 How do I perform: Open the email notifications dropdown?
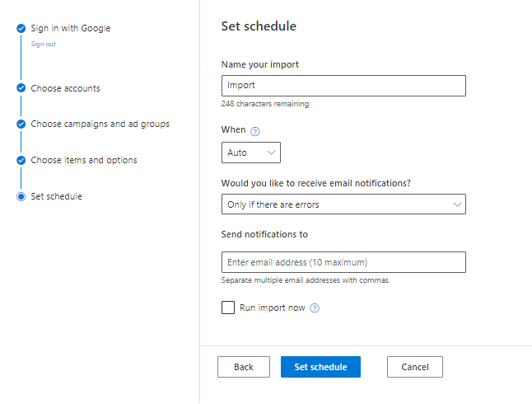pos(343,204)
